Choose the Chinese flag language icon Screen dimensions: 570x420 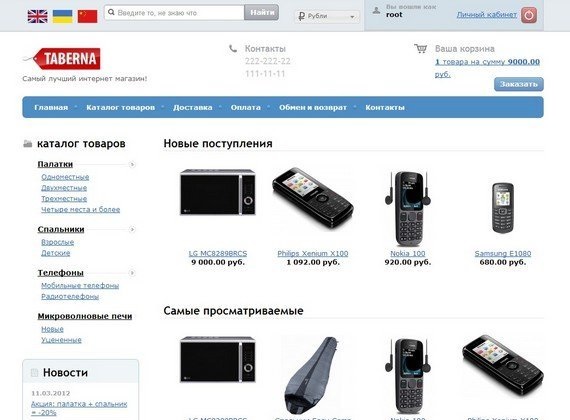(x=88, y=16)
